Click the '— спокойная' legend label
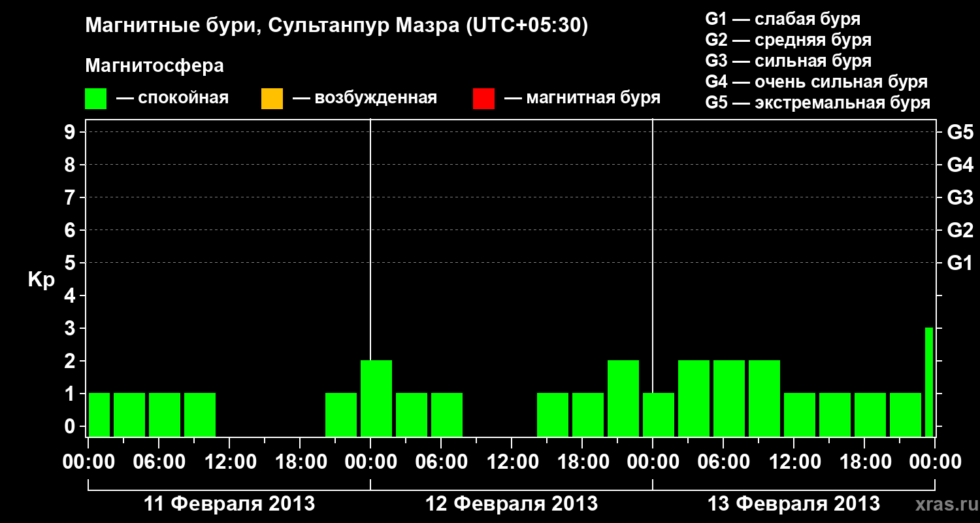Image resolution: width=980 pixels, height=523 pixels. click(172, 99)
